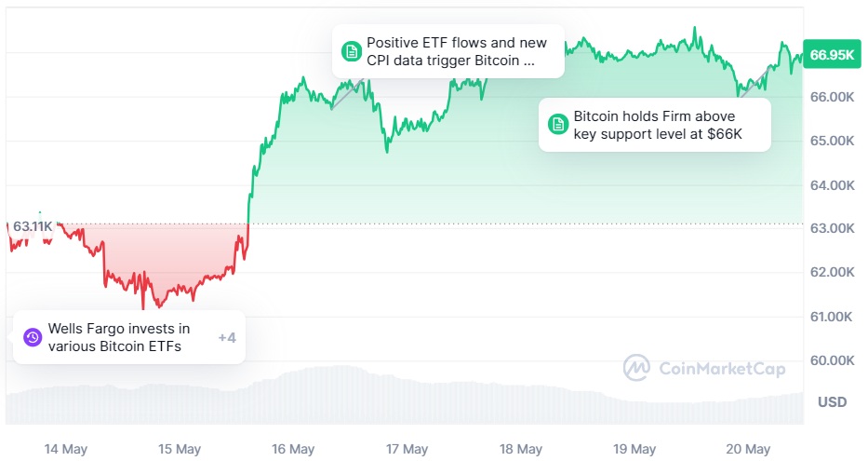Select the 15 May date on the time axis

[x=180, y=449]
